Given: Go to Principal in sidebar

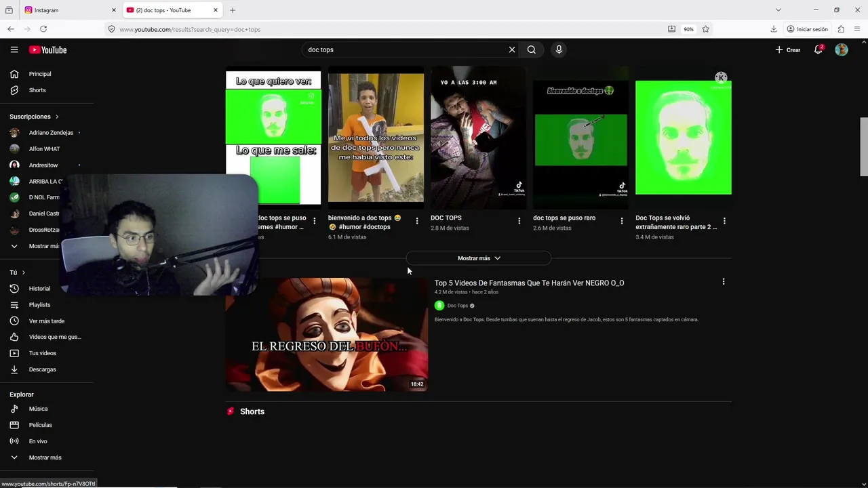Looking at the screenshot, I should point(40,74).
